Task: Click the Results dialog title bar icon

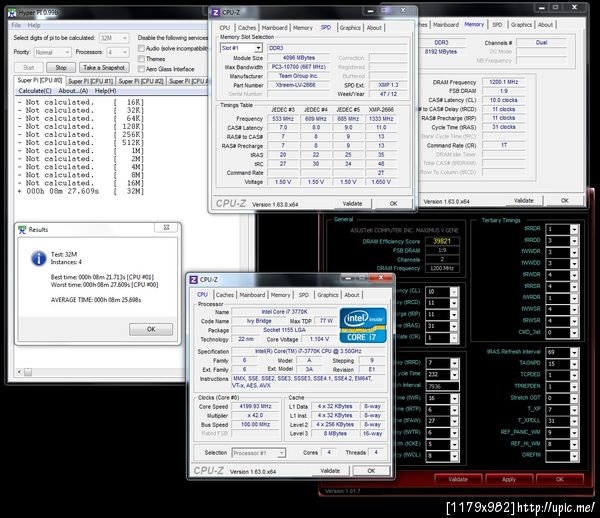Action: (22, 229)
